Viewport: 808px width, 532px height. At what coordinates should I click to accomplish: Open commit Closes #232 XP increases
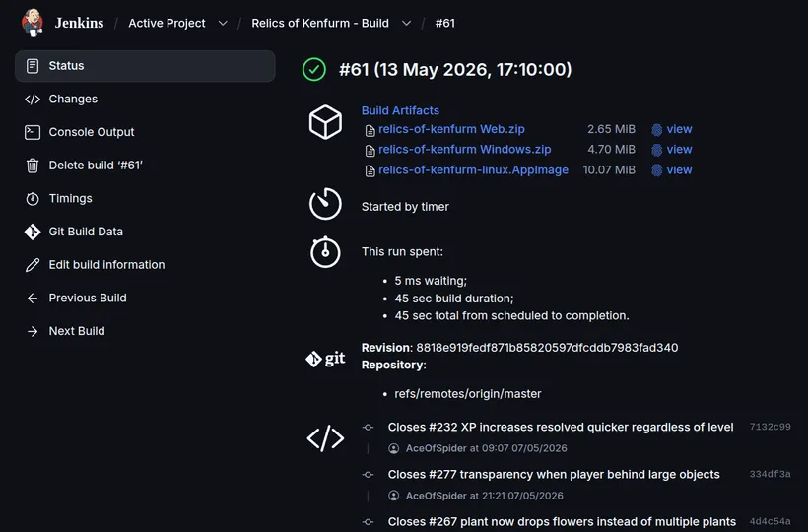[560, 427]
